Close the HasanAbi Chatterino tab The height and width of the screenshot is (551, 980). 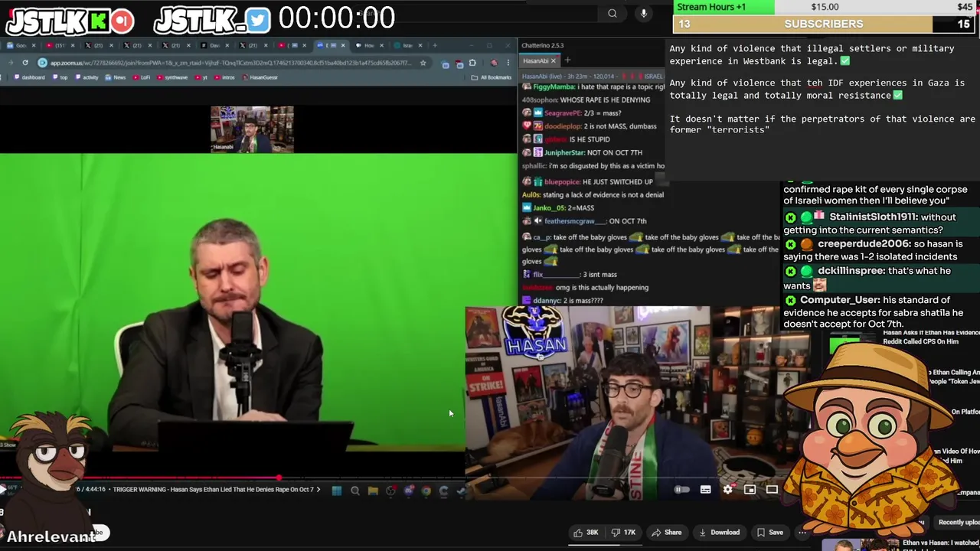tap(553, 60)
